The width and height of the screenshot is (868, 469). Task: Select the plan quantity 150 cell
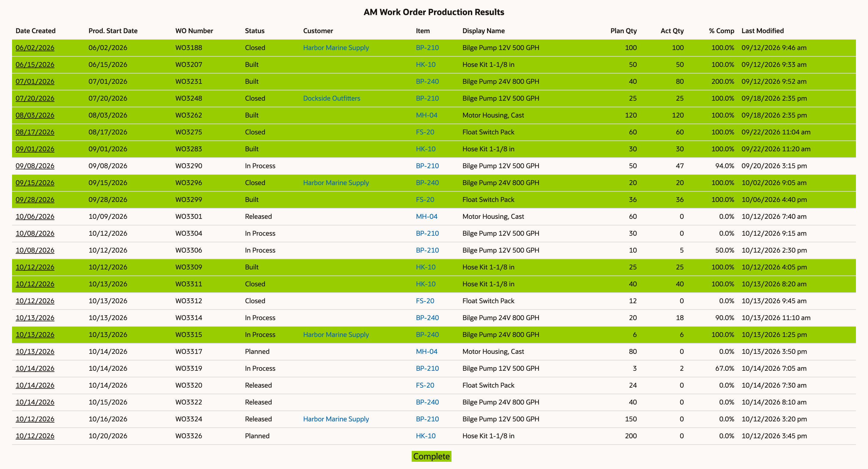pos(631,419)
